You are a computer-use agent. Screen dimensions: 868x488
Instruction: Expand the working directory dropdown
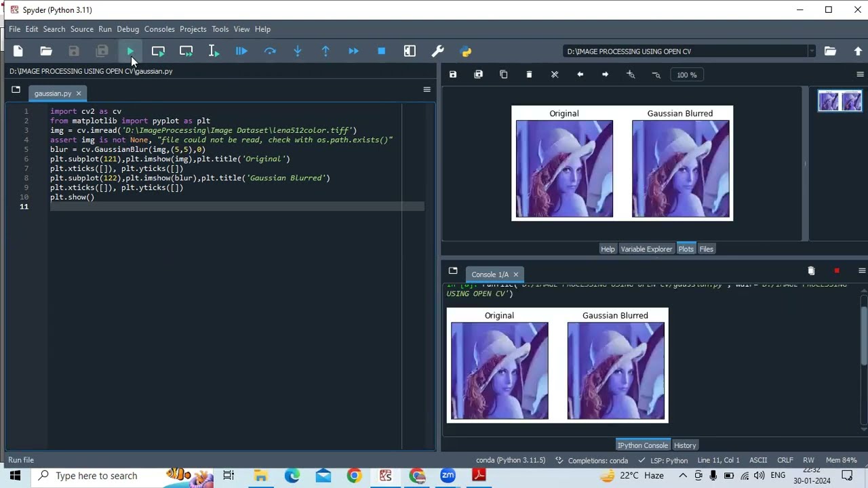click(811, 52)
